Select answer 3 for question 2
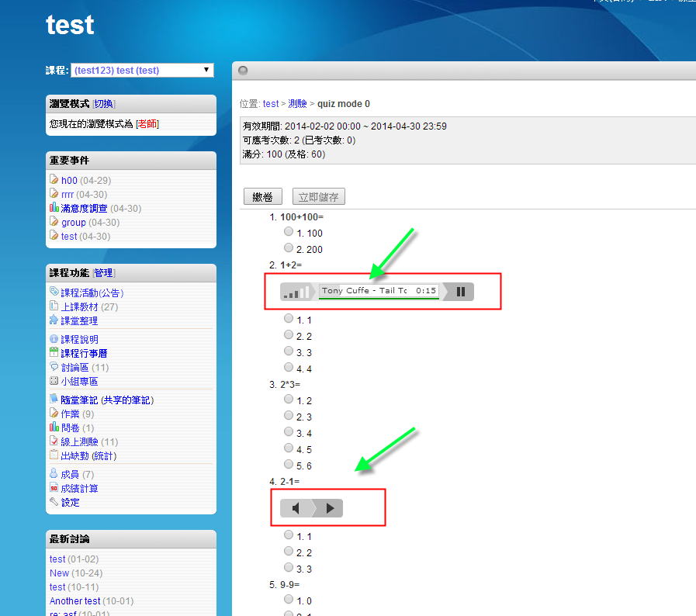This screenshot has height=616, width=696. tap(289, 351)
